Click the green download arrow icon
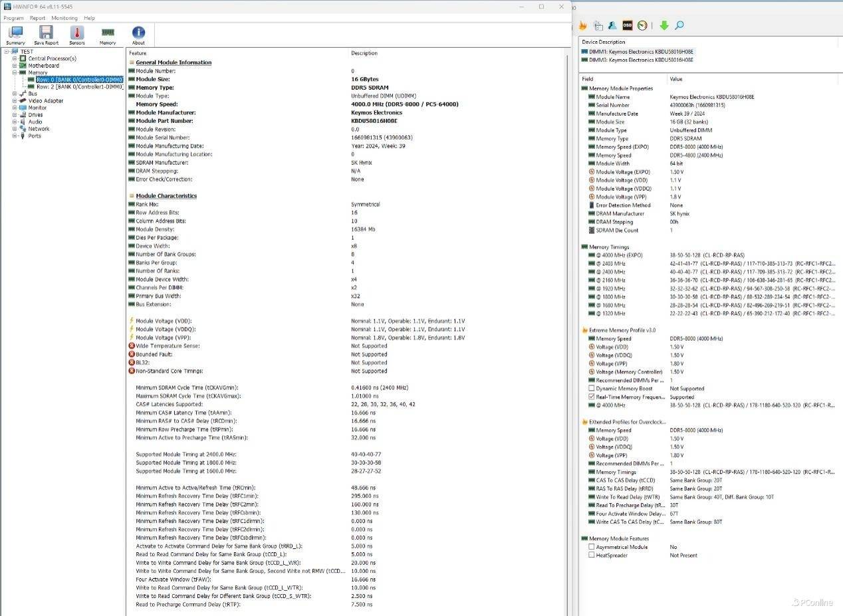The width and height of the screenshot is (843, 616). pyautogui.click(x=663, y=25)
